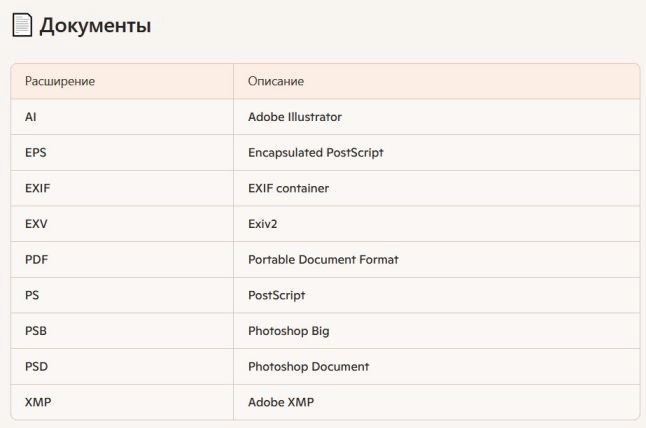The image size is (646, 428).
Task: Click the EXIF container description
Action: 288,188
